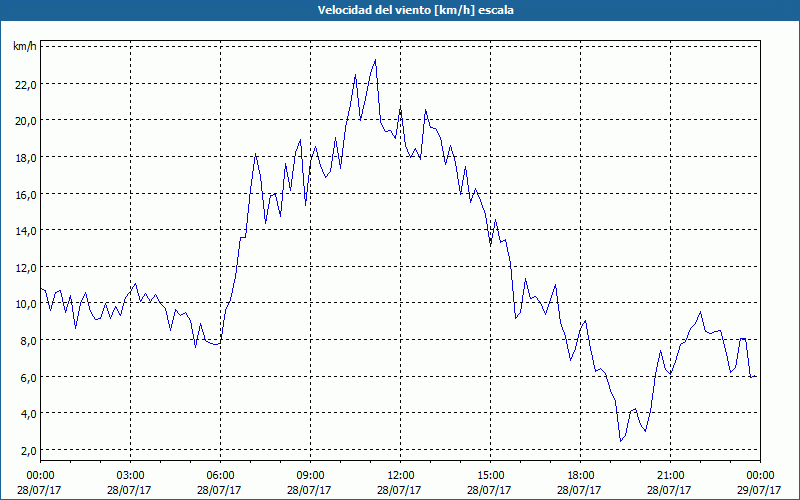Select the 6,0 y-axis value

28,377
